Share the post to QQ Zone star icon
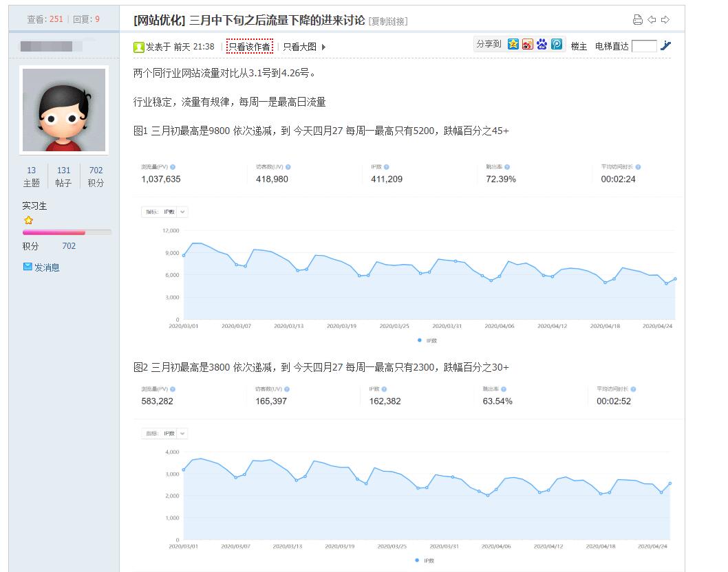728x572 pixels. (513, 44)
